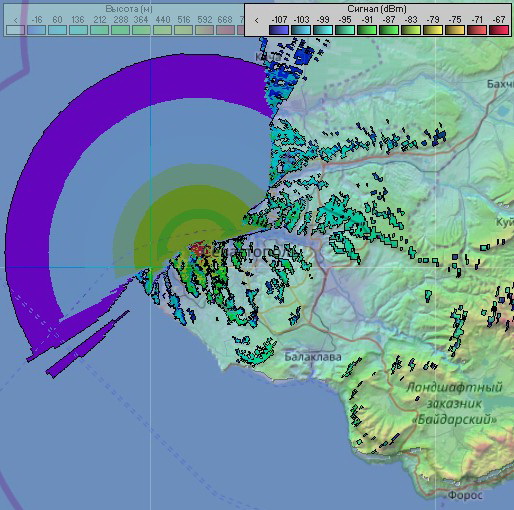
Task: Pick the -79 dBm yellow signal swatch
Action: 433,30
